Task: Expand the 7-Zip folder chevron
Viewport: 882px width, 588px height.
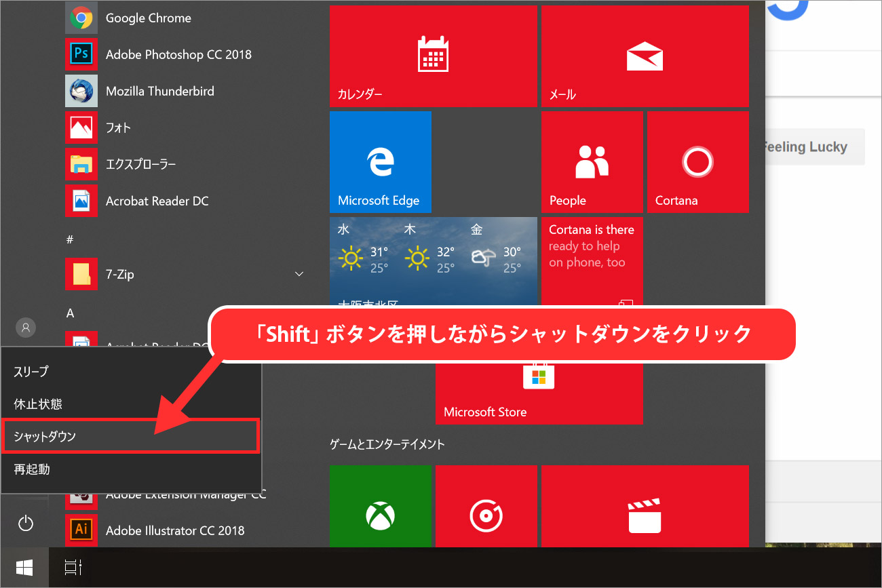Action: click(x=299, y=274)
